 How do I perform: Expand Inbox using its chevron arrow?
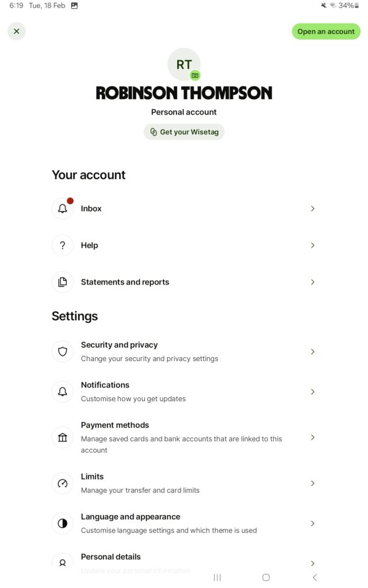[x=313, y=208]
